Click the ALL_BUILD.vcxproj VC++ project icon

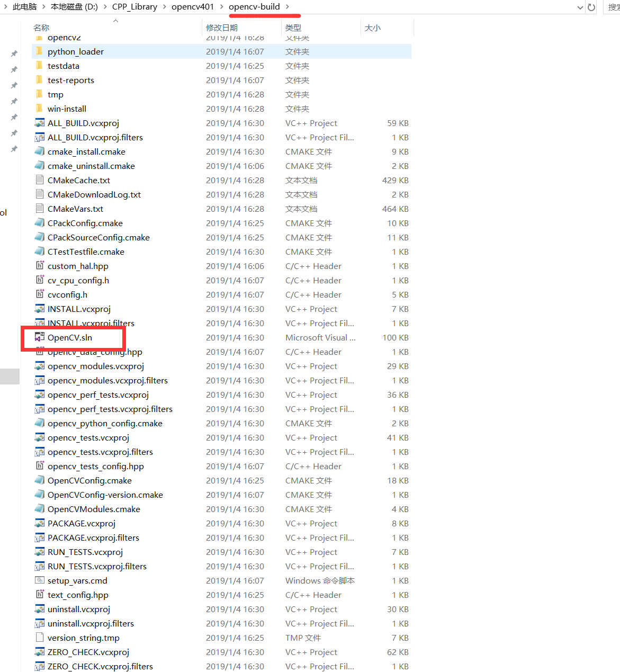pos(40,123)
